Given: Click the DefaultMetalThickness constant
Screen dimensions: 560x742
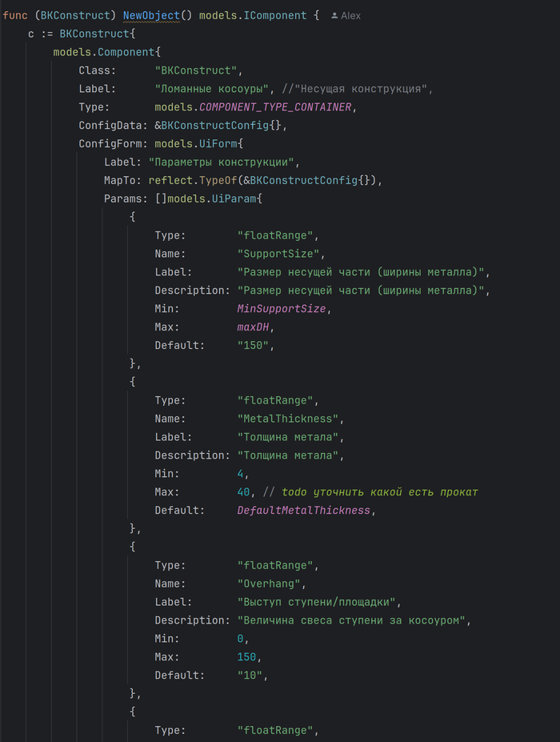Looking at the screenshot, I should point(304,510).
